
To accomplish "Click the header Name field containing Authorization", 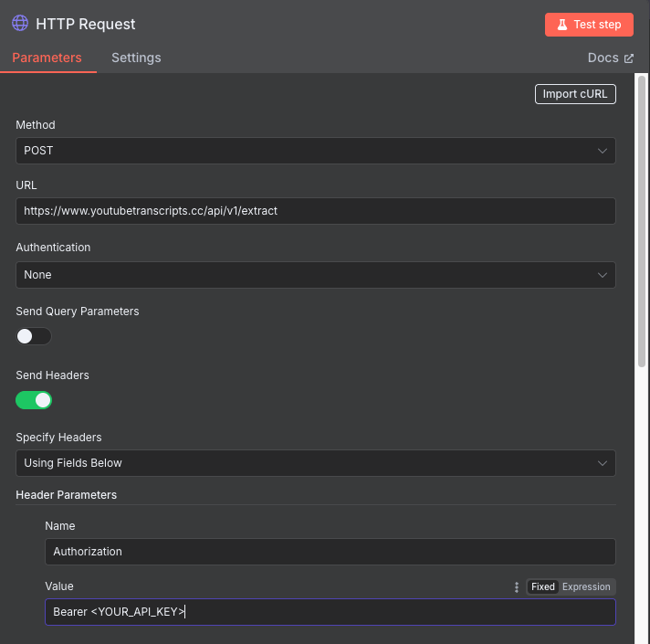I will click(x=330, y=552).
